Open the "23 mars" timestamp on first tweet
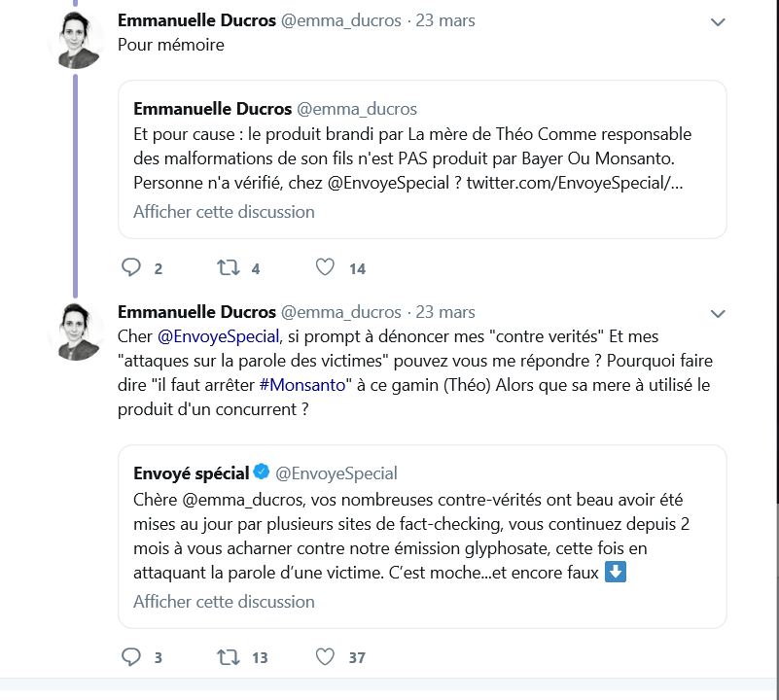This screenshot has height=700, width=779. pyautogui.click(x=445, y=20)
